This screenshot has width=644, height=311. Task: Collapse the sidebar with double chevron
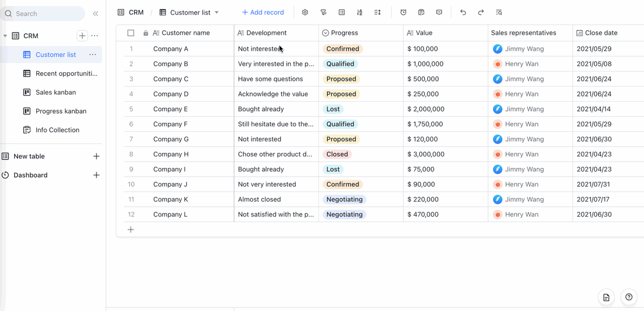pos(96,14)
